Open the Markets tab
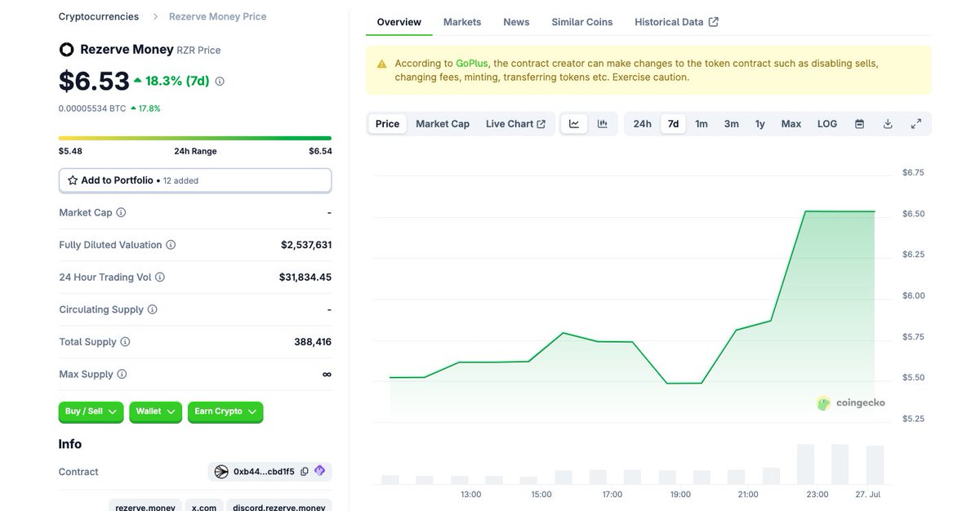 (x=462, y=22)
